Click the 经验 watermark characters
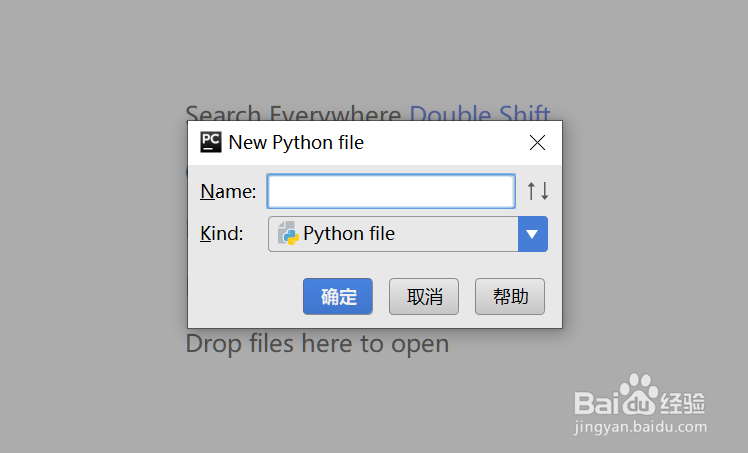The height and width of the screenshot is (453, 748). coord(682,402)
